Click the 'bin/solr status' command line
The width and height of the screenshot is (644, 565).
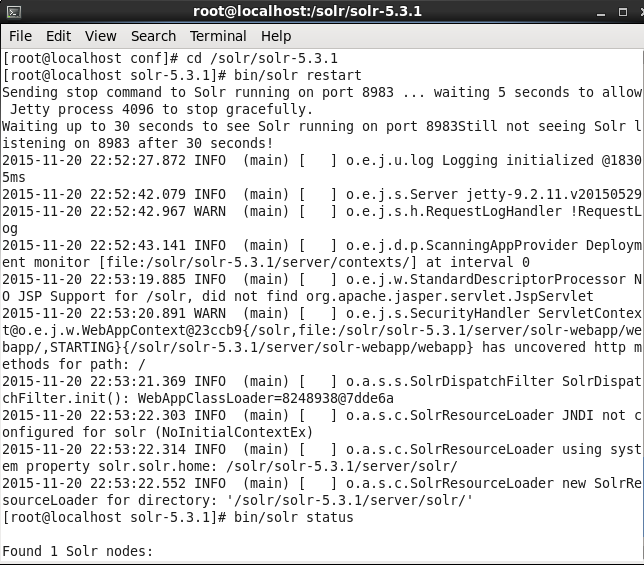(178, 518)
